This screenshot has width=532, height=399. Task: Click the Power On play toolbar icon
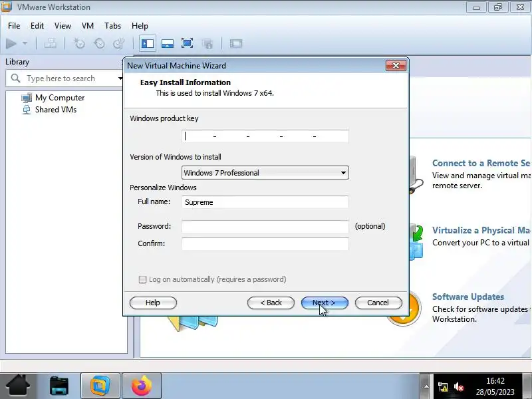(x=11, y=43)
